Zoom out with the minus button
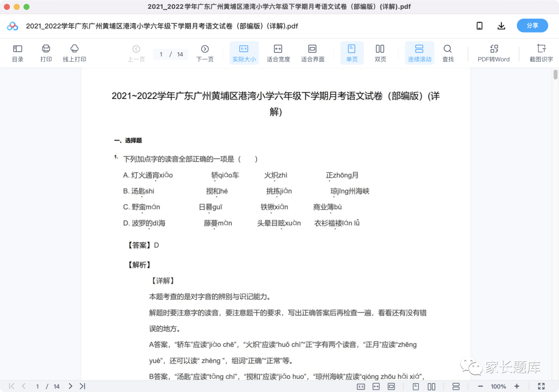The width and height of the screenshot is (559, 392). [x=480, y=386]
